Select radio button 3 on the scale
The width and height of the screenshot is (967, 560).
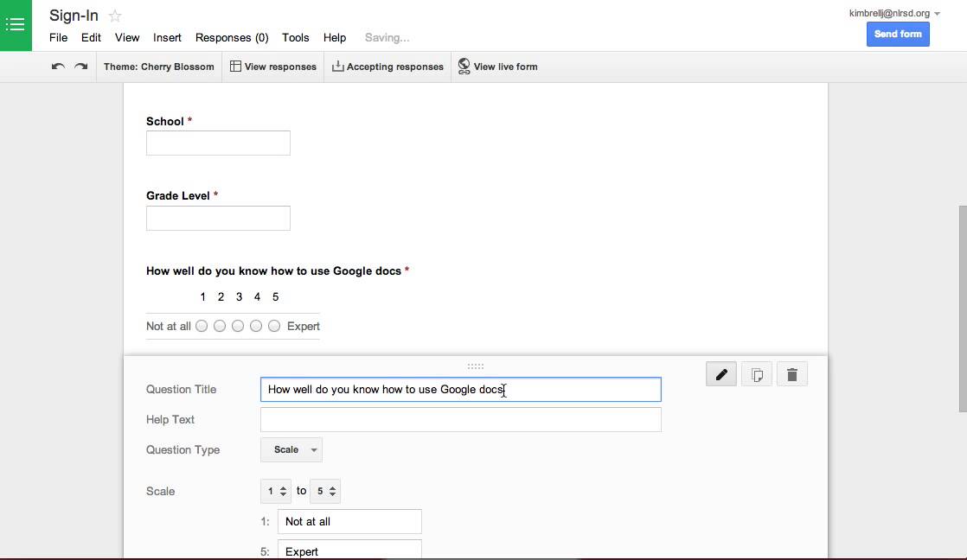coord(238,326)
